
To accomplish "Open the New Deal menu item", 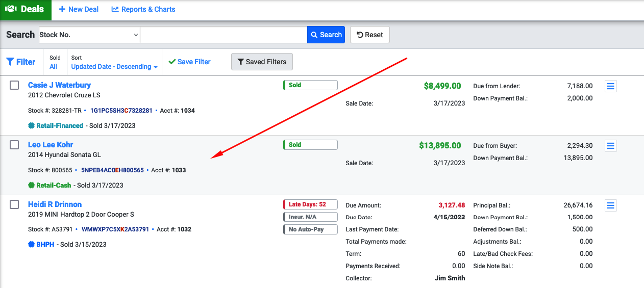I will [x=79, y=9].
